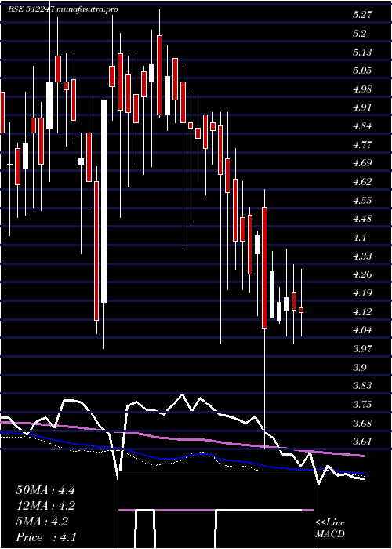392x549 pixels.
Task: Click the 5.27 price axis label
Action: [x=362, y=15]
